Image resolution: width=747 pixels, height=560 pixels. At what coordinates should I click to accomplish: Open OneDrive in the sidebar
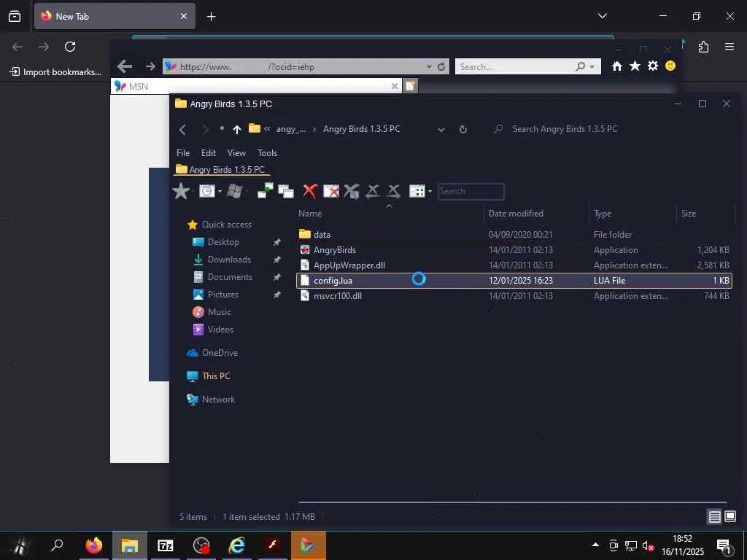(212, 353)
